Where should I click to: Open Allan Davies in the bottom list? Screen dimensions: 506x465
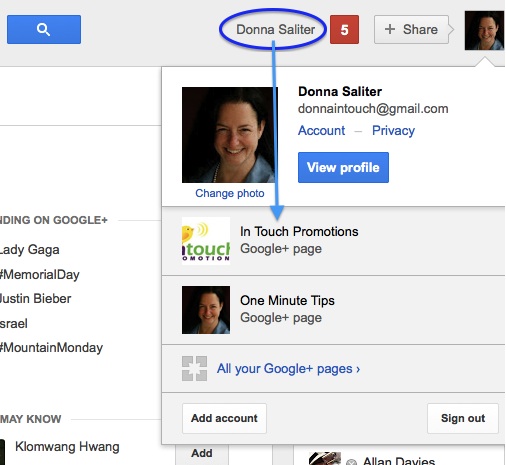pyautogui.click(x=399, y=461)
